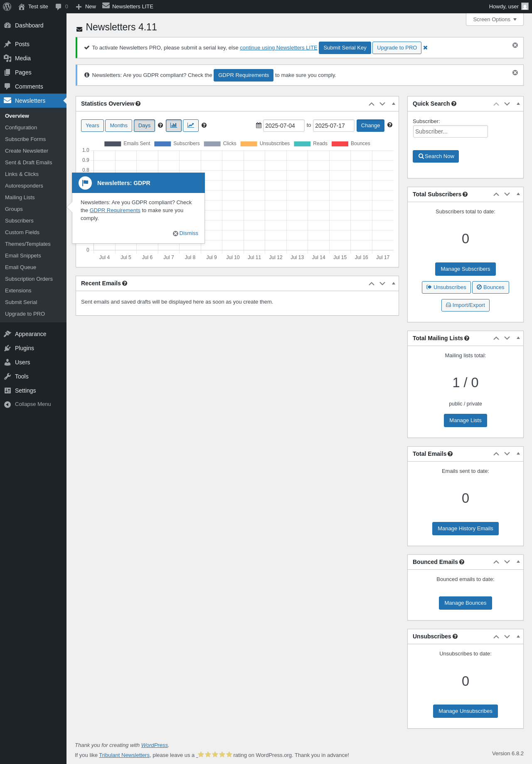Collapse the Quick Search panel

click(518, 104)
